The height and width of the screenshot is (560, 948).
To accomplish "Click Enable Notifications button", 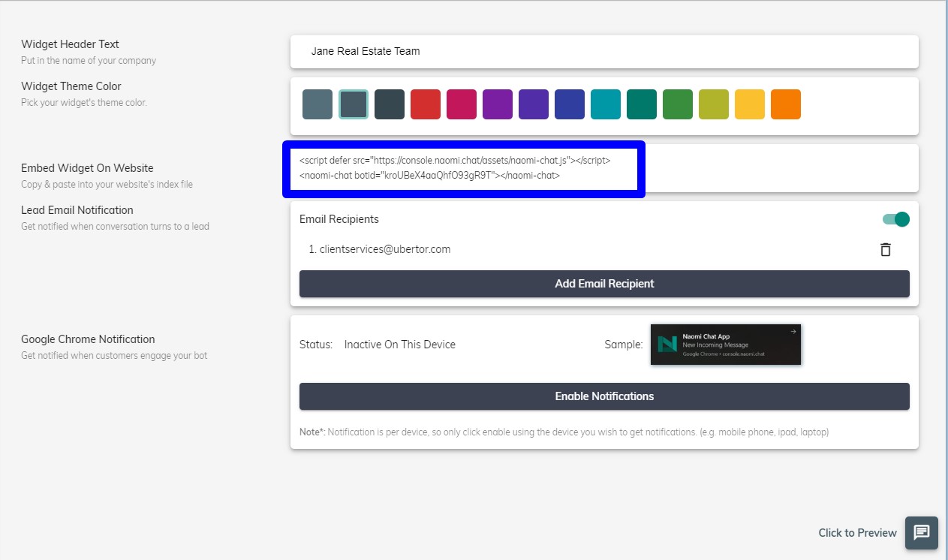I will pyautogui.click(x=604, y=396).
